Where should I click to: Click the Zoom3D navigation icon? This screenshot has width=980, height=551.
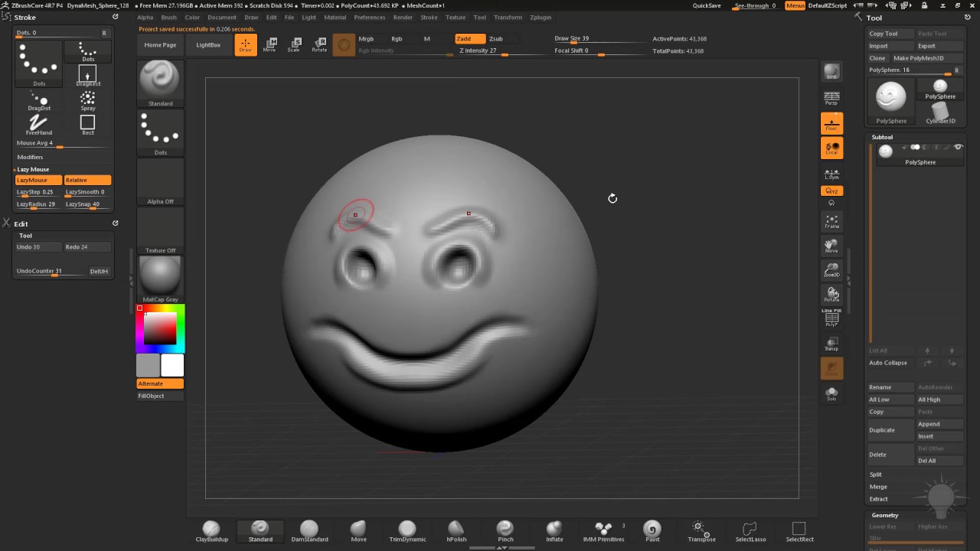coord(831,269)
